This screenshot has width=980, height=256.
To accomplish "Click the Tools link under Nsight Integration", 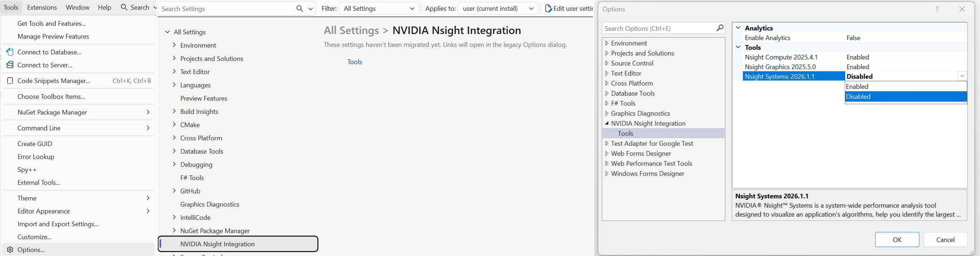I will point(355,62).
